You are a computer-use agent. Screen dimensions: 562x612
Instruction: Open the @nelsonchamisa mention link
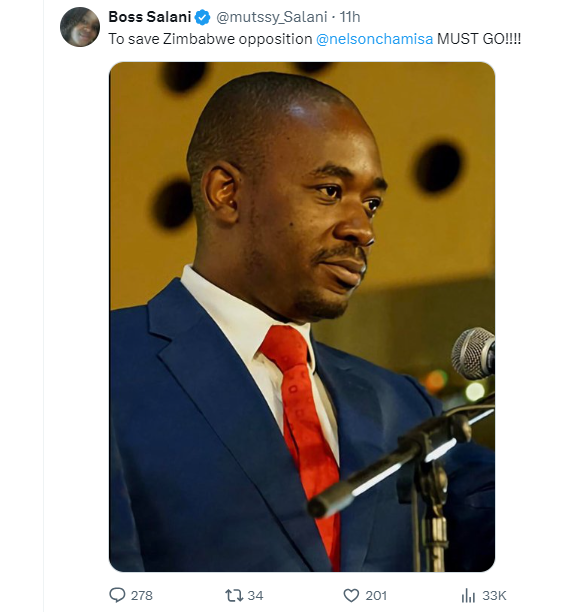(x=375, y=39)
